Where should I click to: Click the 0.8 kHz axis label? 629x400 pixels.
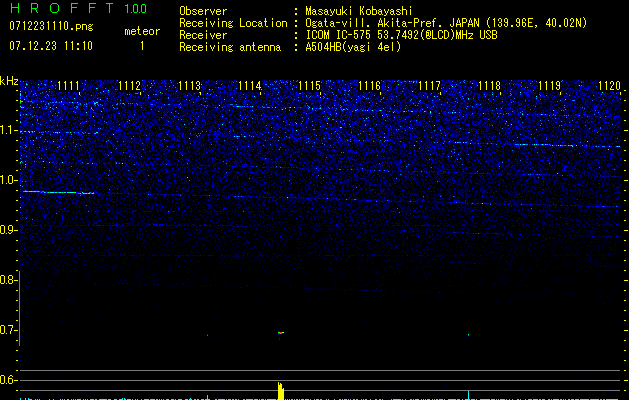pos(9,280)
